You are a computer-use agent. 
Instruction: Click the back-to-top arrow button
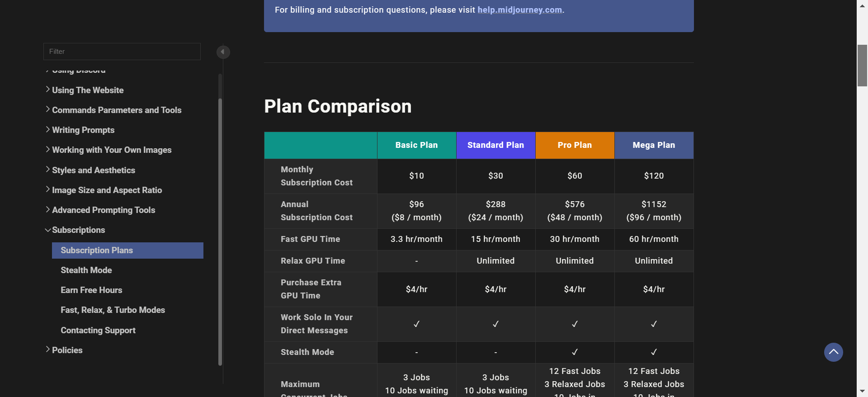[x=833, y=352]
